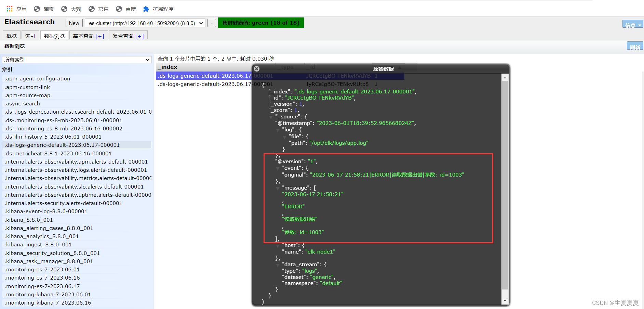
Task: Click the cluster health green status badge
Action: tap(261, 23)
